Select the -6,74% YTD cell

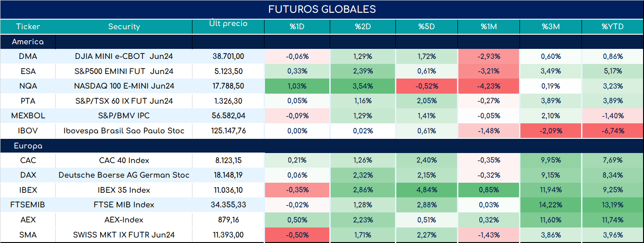tap(613, 131)
